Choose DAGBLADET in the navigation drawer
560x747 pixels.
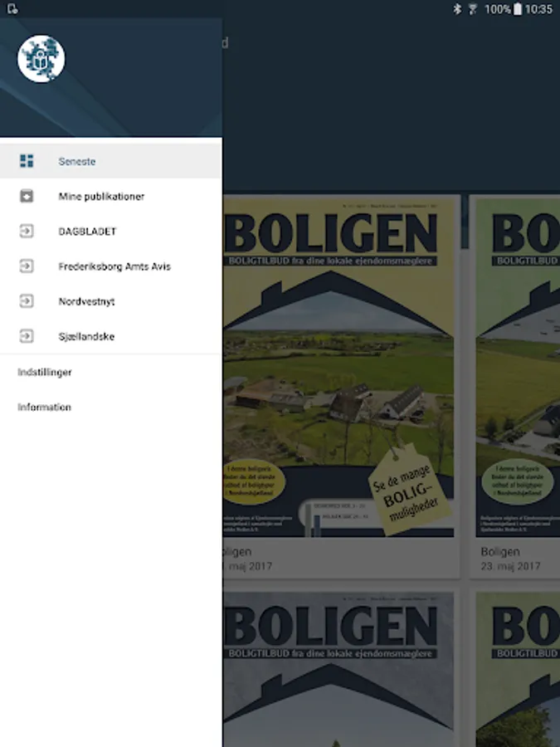coord(111,231)
